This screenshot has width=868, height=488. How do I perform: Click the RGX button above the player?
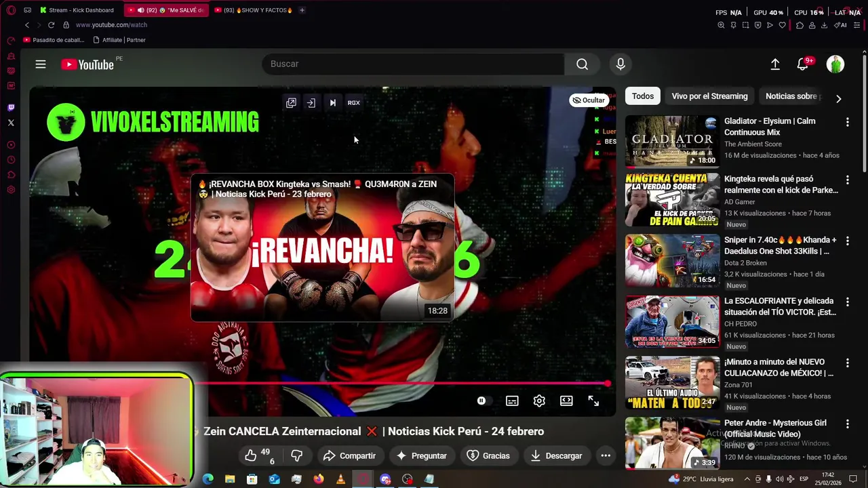click(x=354, y=103)
